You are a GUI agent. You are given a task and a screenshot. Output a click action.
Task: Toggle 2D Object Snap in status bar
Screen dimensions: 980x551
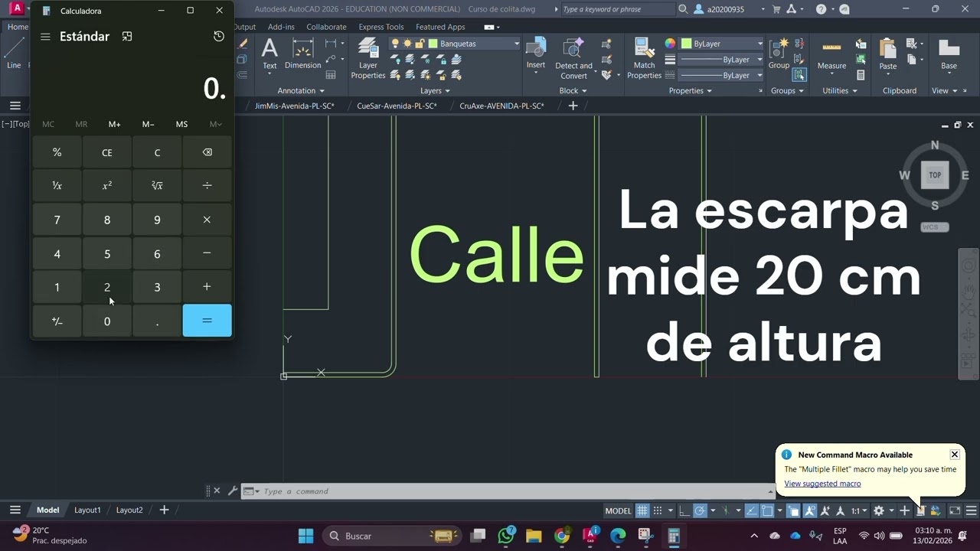click(x=767, y=510)
